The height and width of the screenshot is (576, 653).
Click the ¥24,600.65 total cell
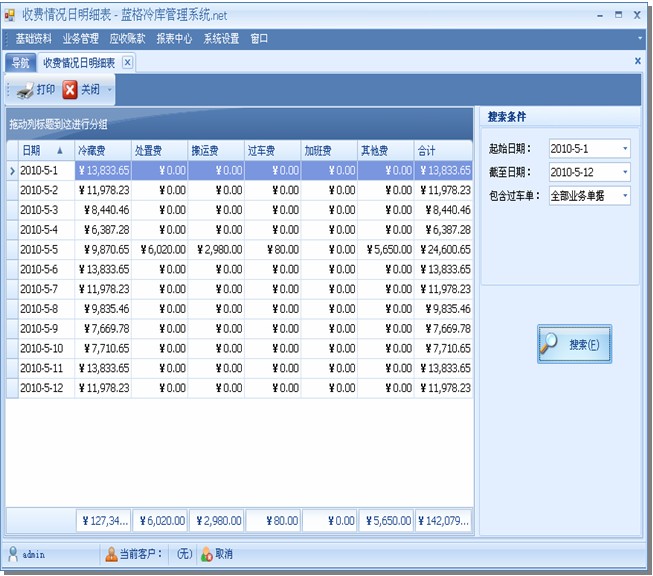(x=444, y=249)
